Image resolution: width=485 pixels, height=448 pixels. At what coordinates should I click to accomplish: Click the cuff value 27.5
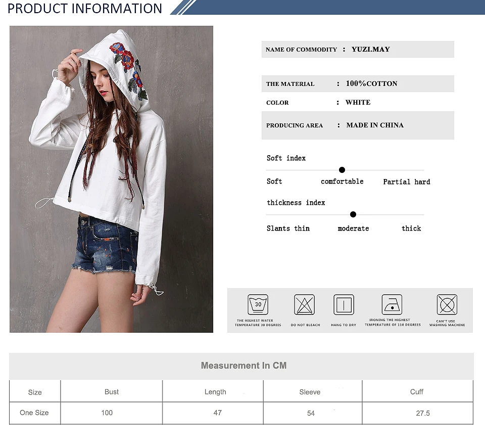coord(423,413)
